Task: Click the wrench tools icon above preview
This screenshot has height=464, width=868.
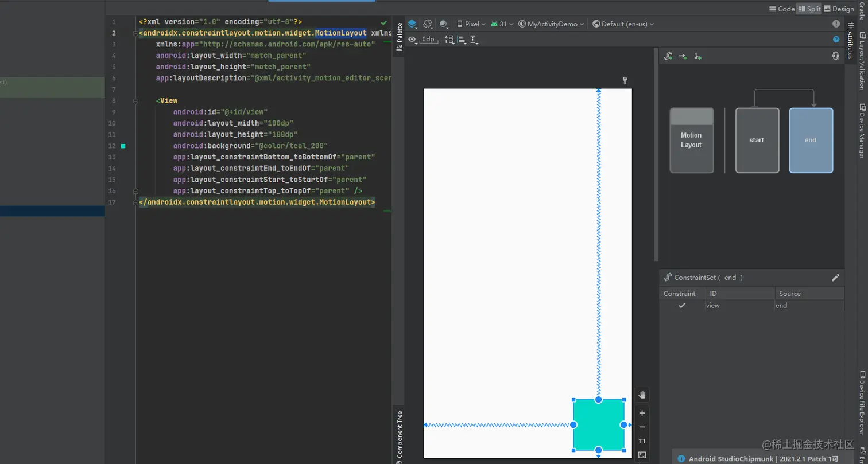Action: pyautogui.click(x=625, y=81)
